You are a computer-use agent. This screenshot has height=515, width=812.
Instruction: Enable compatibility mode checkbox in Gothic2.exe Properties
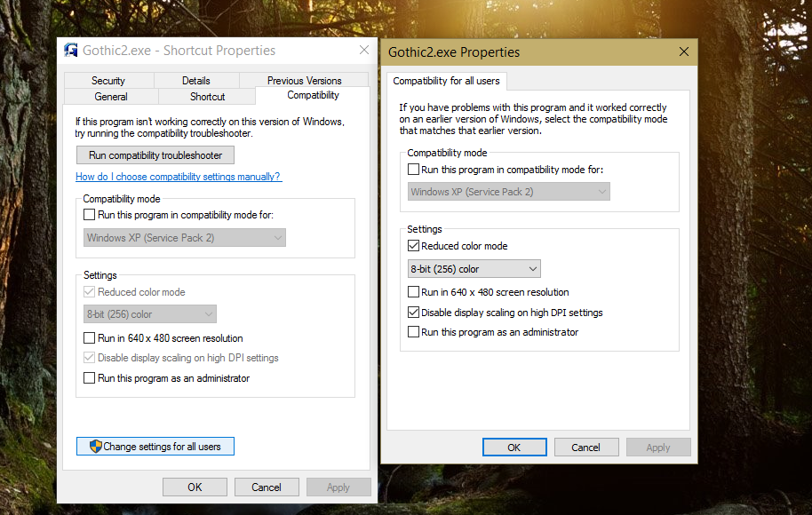coord(413,170)
